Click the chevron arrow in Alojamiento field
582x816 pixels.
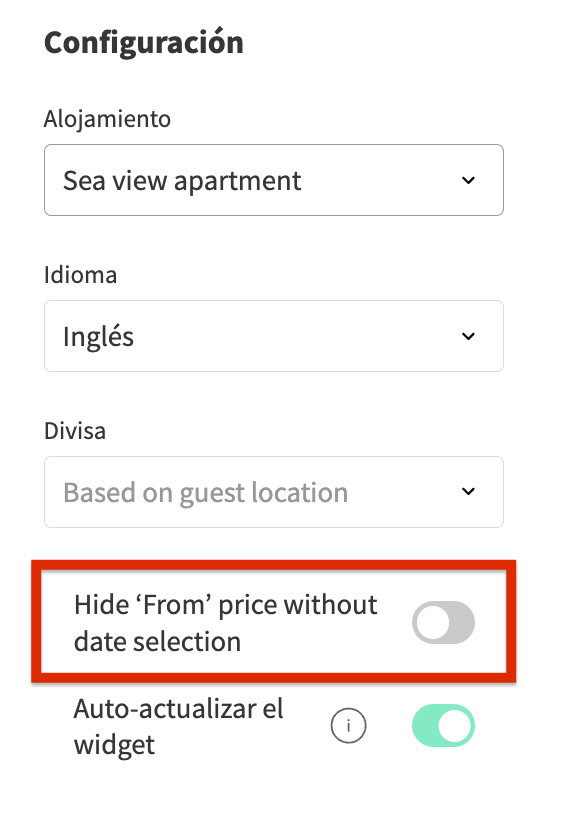pyautogui.click(x=469, y=180)
